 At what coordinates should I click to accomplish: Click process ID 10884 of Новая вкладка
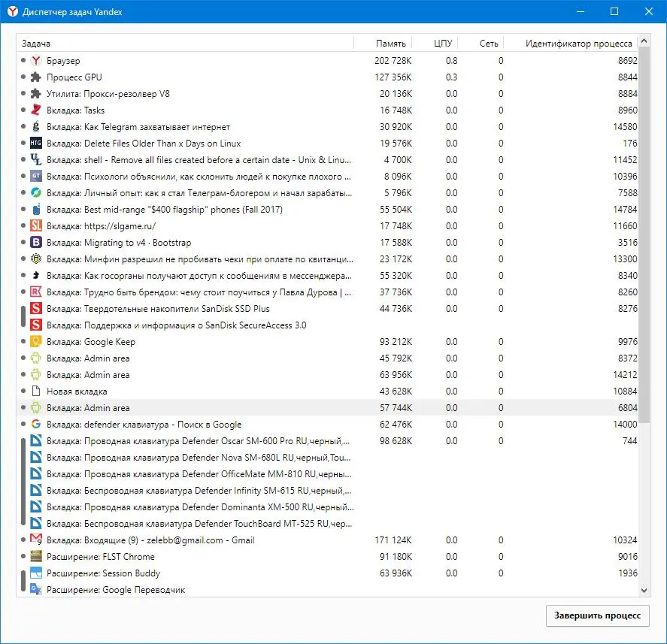click(x=625, y=392)
